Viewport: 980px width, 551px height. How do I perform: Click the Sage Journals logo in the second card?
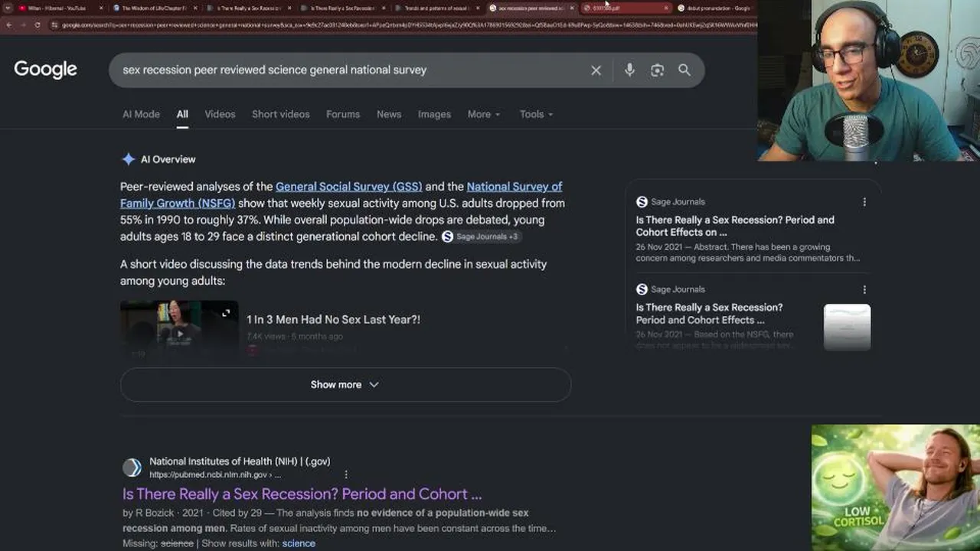click(x=642, y=289)
